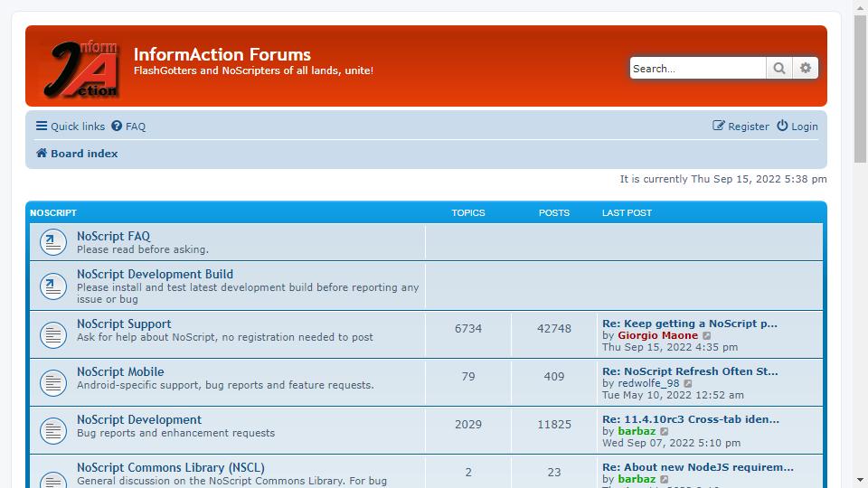View latest post icon beside barbaz Sep 07

coord(665,432)
